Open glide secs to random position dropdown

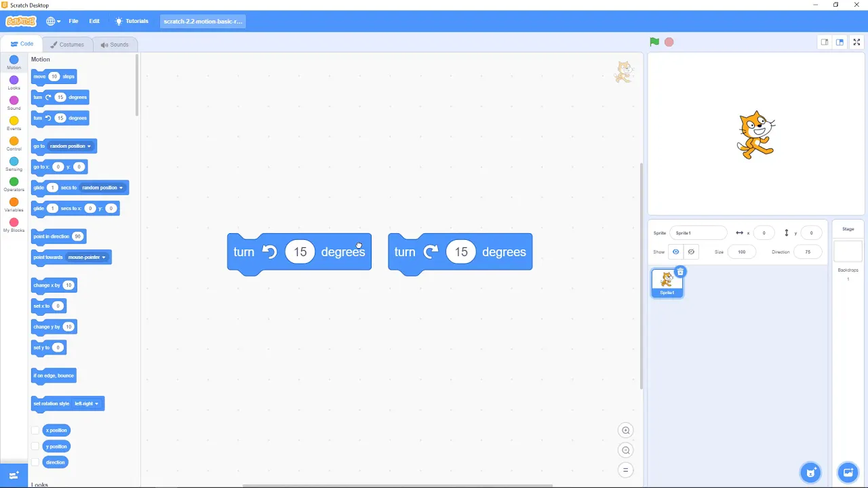tap(102, 188)
